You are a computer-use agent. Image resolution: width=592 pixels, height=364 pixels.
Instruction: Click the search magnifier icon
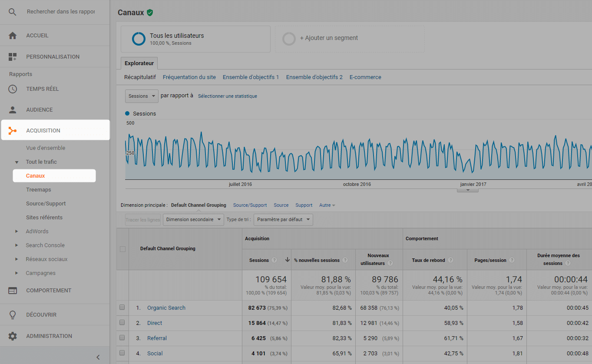(x=13, y=12)
